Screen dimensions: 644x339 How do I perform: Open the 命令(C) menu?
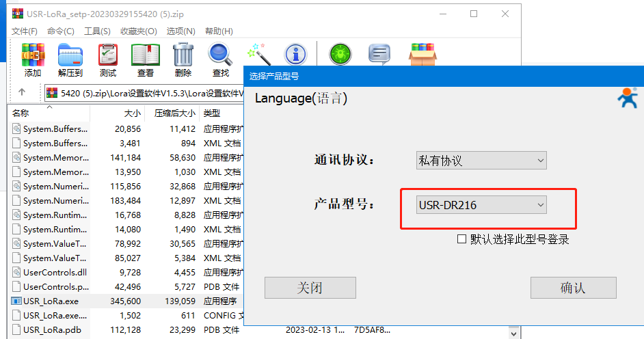[60, 31]
